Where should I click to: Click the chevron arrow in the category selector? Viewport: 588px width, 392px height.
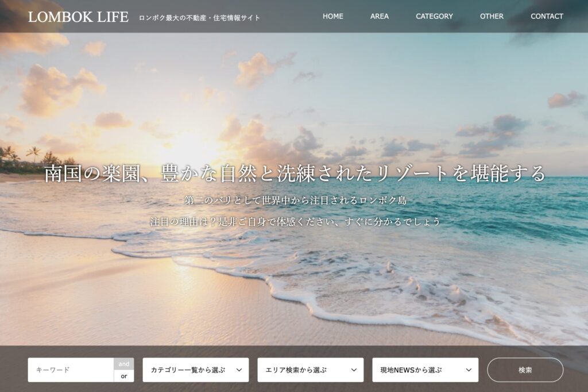coord(239,370)
